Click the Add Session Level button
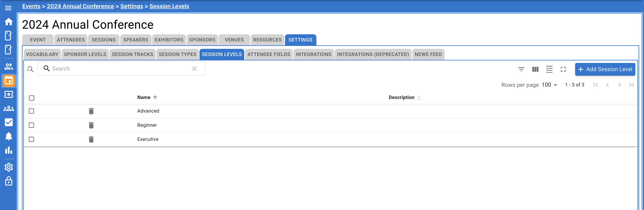Viewport: 644px width, 210px height. tap(605, 69)
